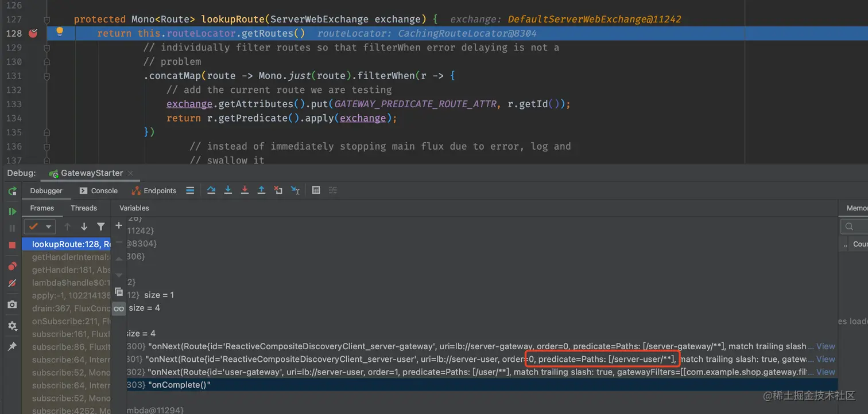Click View link for server-gateway route
This screenshot has height=414, width=868.
click(826, 346)
